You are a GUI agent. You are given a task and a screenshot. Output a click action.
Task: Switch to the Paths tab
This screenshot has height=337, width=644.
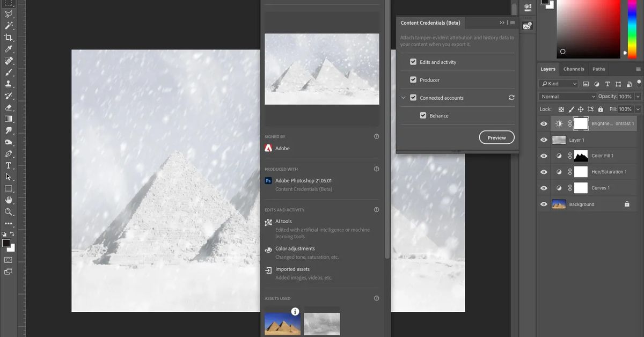point(599,69)
